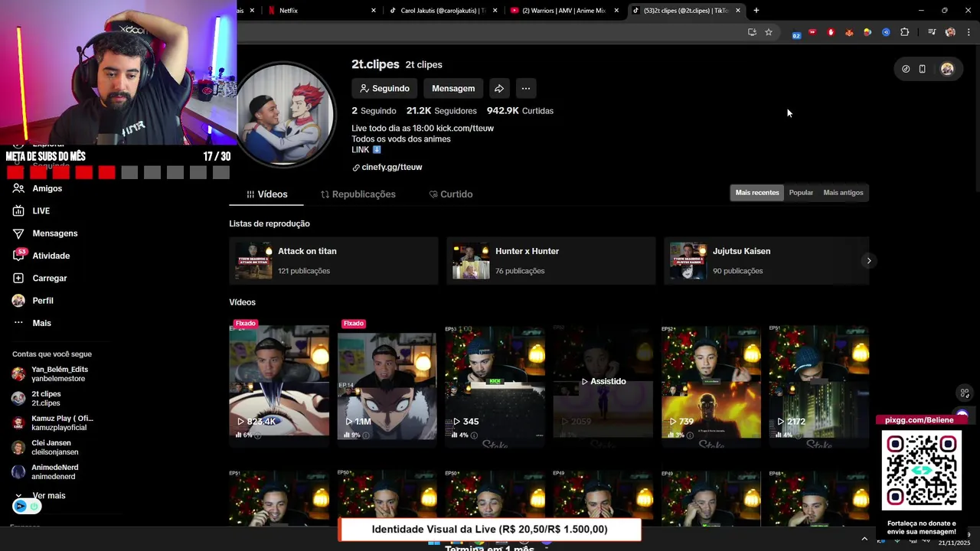Open Perfil in the sidebar
This screenshot has width=980, height=551.
(42, 301)
